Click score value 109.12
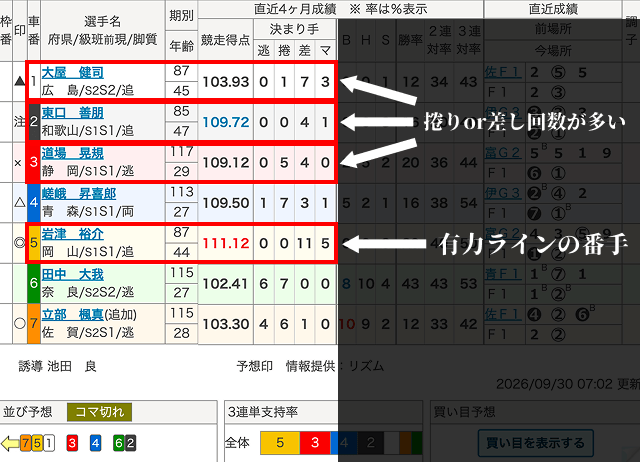Screen dimensions: 640x462 [x=226, y=162]
